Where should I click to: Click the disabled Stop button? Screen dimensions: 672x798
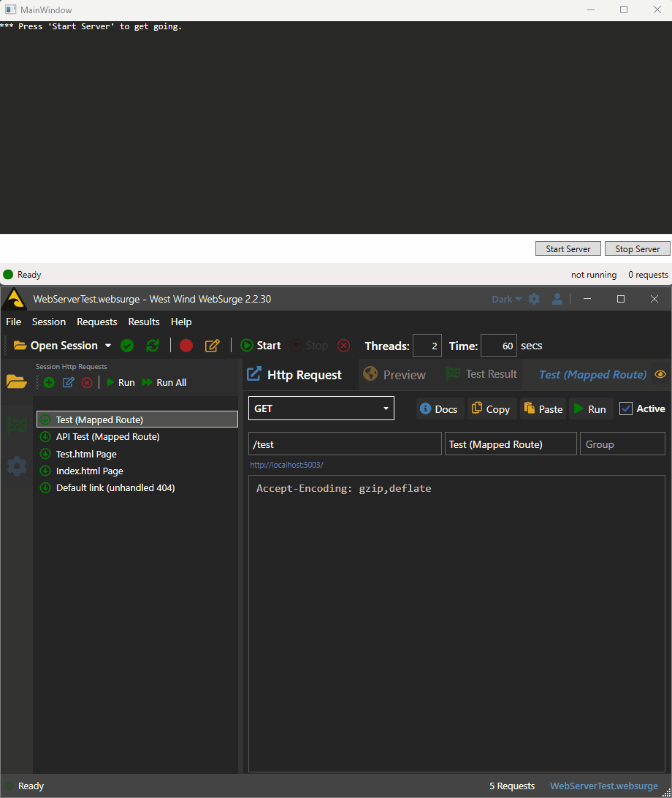tap(309, 346)
